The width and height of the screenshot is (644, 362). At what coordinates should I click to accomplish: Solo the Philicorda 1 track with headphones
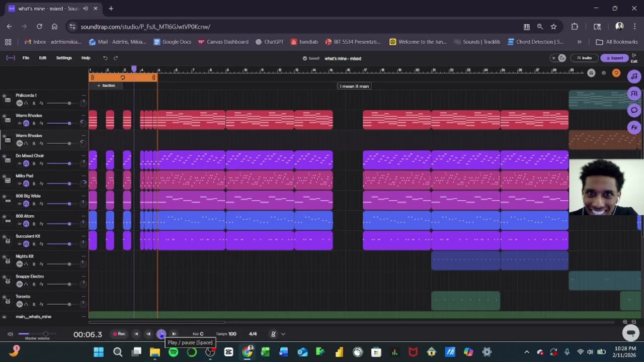tap(26, 103)
